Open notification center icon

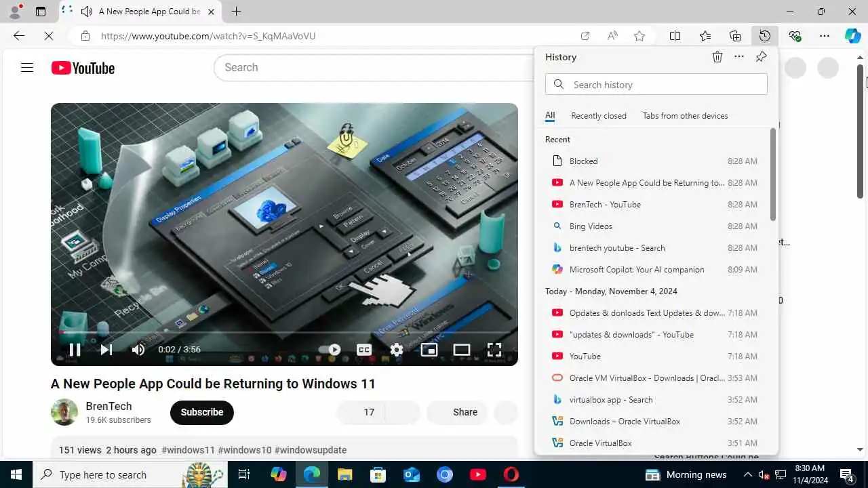click(x=847, y=474)
